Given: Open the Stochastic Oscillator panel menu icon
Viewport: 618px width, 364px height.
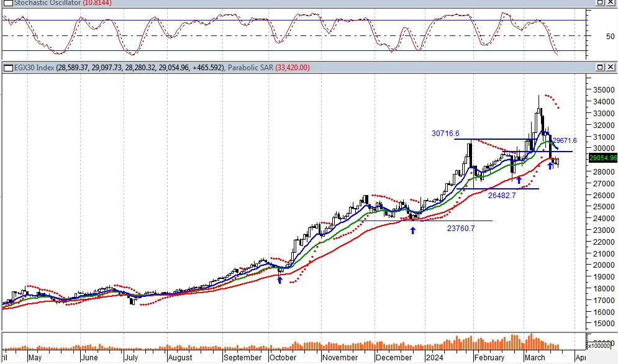Looking at the screenshot, I should coord(3,3).
